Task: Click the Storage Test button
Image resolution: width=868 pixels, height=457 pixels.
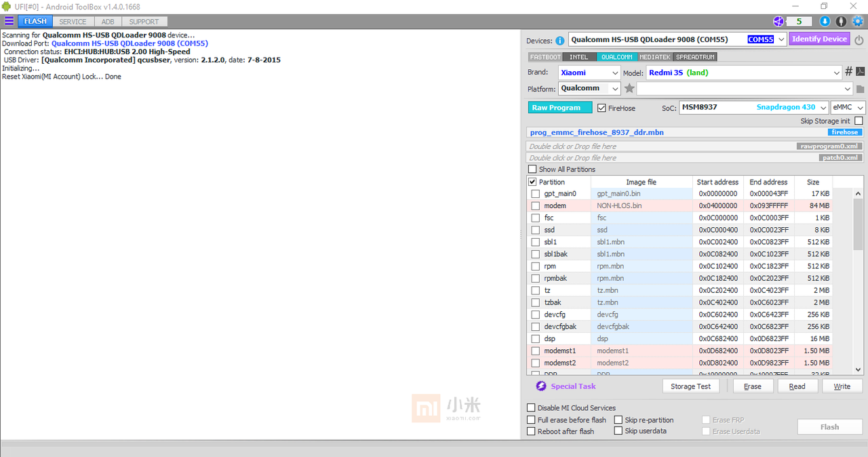Action: 690,386
